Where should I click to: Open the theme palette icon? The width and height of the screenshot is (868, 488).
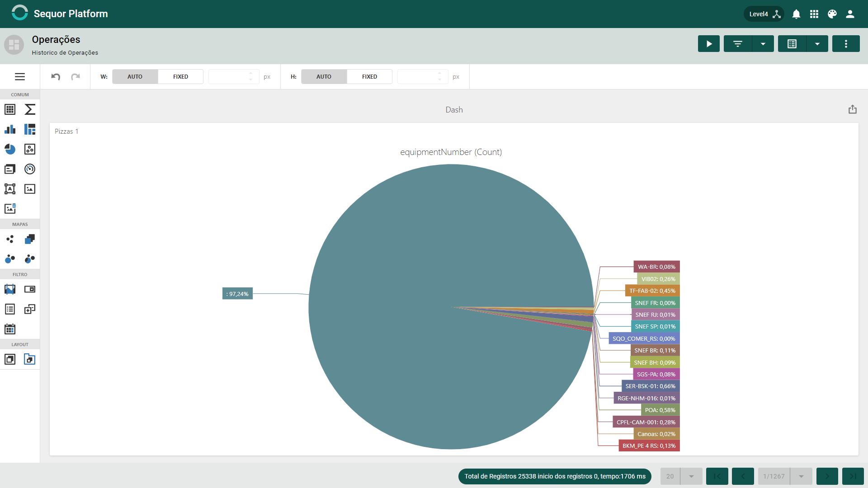coord(832,14)
